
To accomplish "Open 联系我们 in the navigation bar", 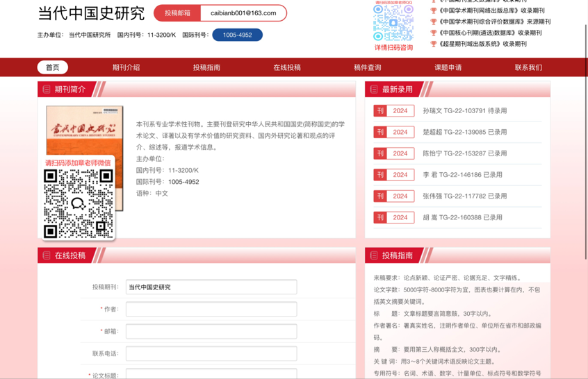I will [x=528, y=67].
